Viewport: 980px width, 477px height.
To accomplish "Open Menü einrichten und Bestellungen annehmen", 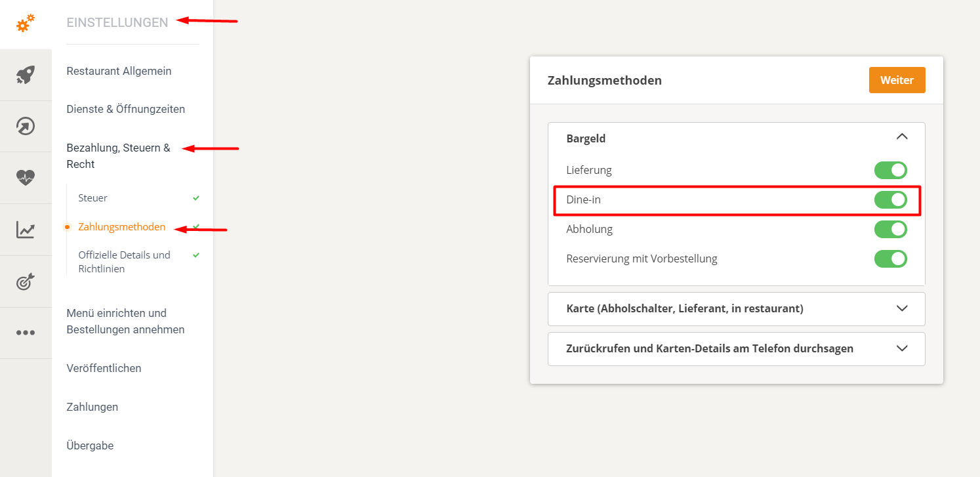I will pyautogui.click(x=125, y=321).
